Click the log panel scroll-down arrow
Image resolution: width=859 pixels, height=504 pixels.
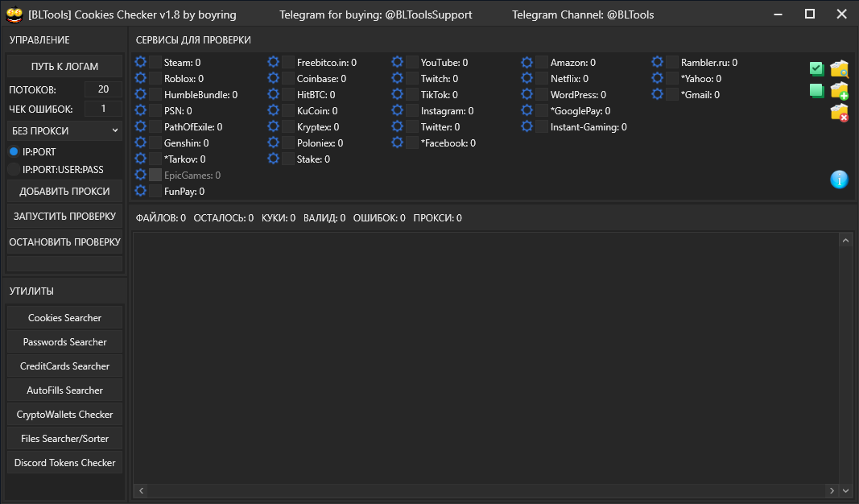coord(845,490)
